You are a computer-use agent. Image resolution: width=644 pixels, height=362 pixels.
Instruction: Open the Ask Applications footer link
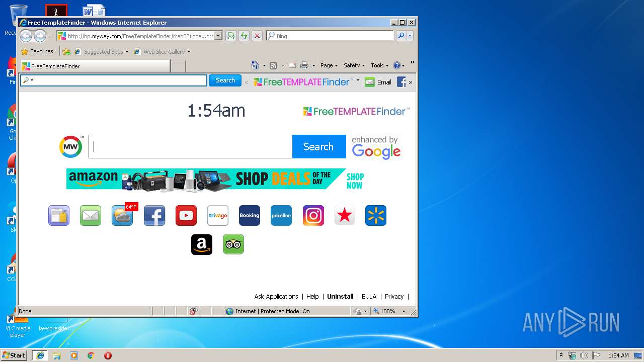[x=276, y=297]
